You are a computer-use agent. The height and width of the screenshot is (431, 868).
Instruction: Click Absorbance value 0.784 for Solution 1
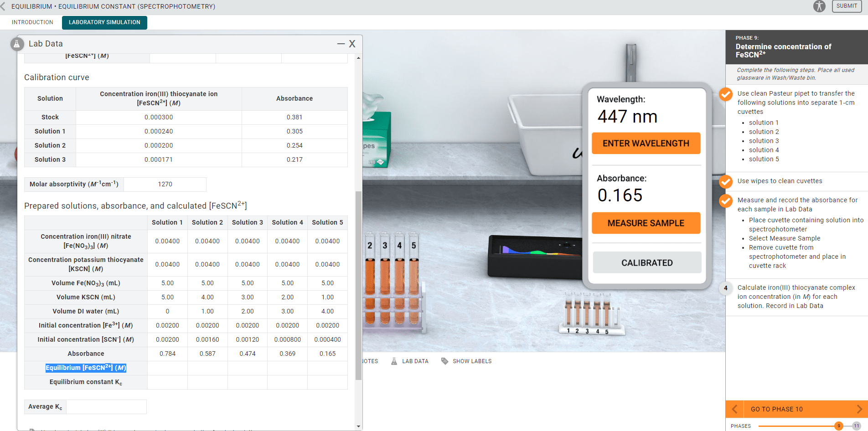167,354
